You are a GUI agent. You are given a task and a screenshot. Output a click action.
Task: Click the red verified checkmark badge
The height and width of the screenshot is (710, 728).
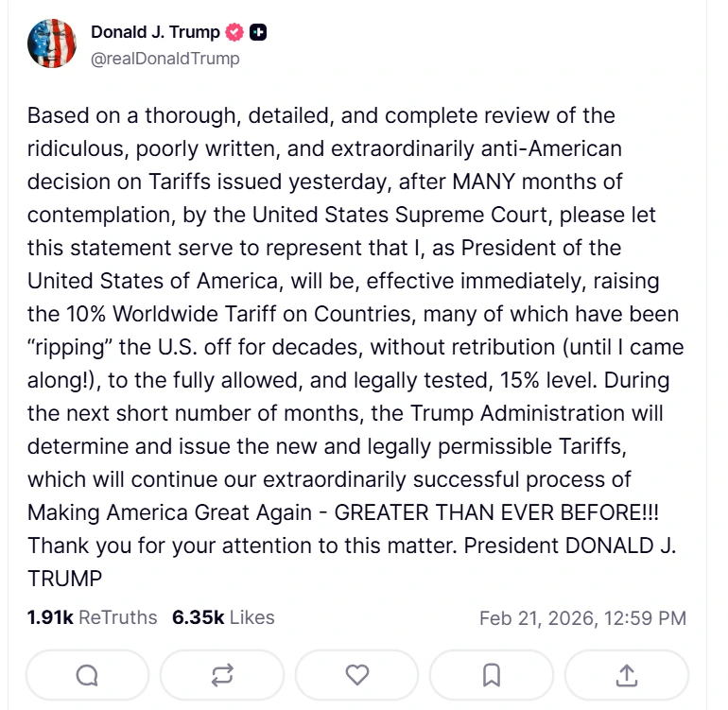(234, 32)
